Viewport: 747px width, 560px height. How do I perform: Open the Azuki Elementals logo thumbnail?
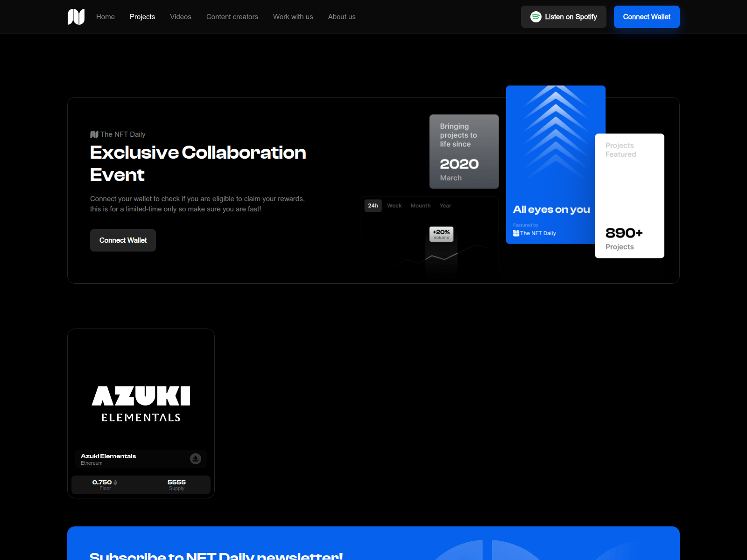pos(141,404)
